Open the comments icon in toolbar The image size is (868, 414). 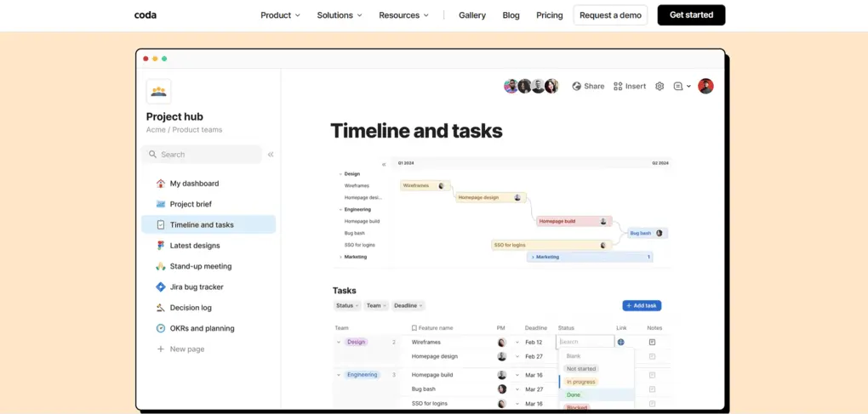[678, 86]
